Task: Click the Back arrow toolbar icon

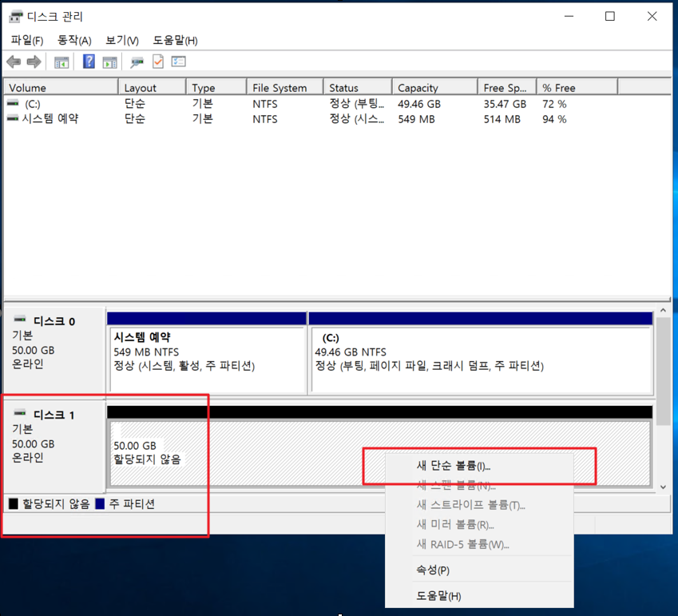Action: [x=14, y=62]
